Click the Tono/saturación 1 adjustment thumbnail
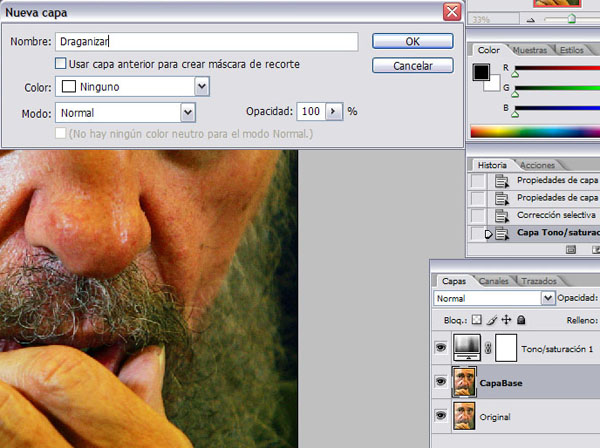Image resolution: width=600 pixels, height=448 pixels. (467, 347)
